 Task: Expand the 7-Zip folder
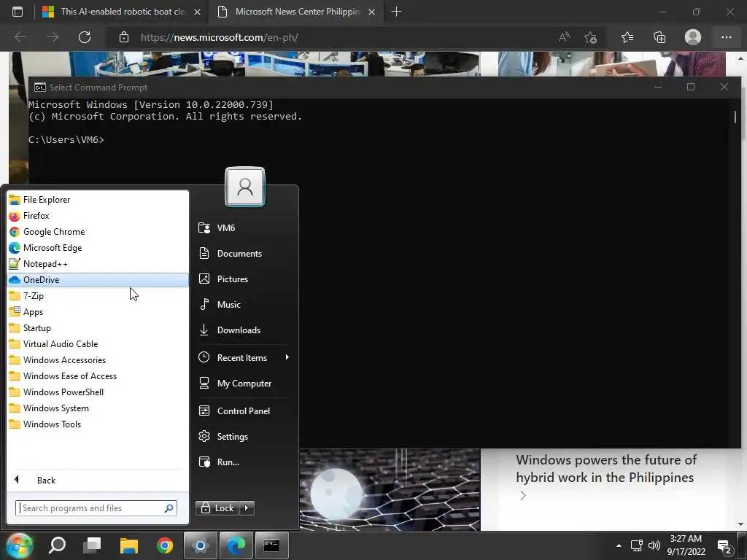tap(98, 296)
